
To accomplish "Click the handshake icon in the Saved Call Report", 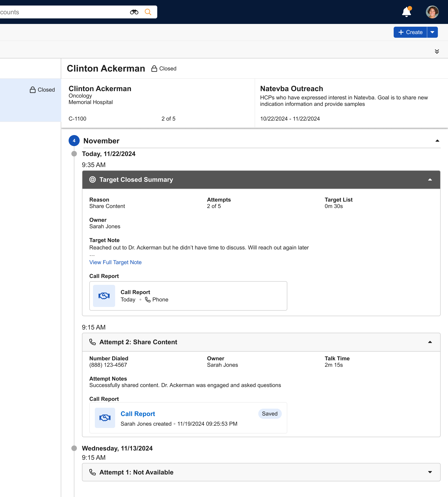I will [x=105, y=418].
